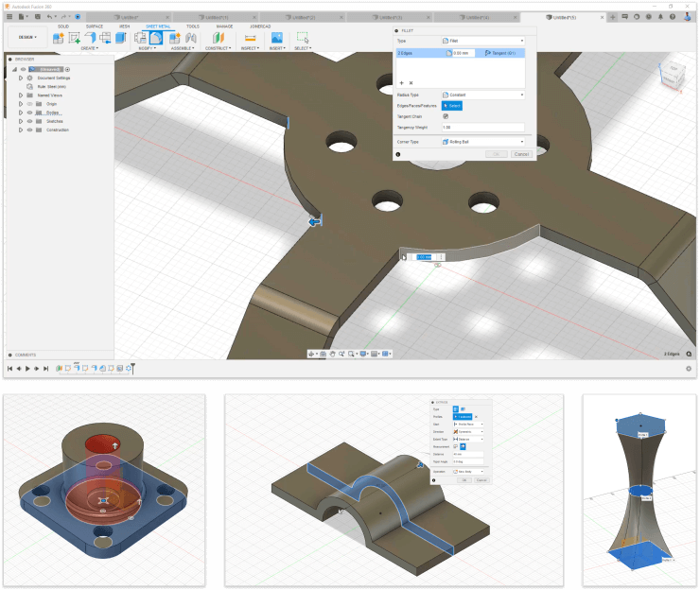This screenshot has height=590, width=700.
Task: Open notifications bell icon
Action: [x=660, y=17]
